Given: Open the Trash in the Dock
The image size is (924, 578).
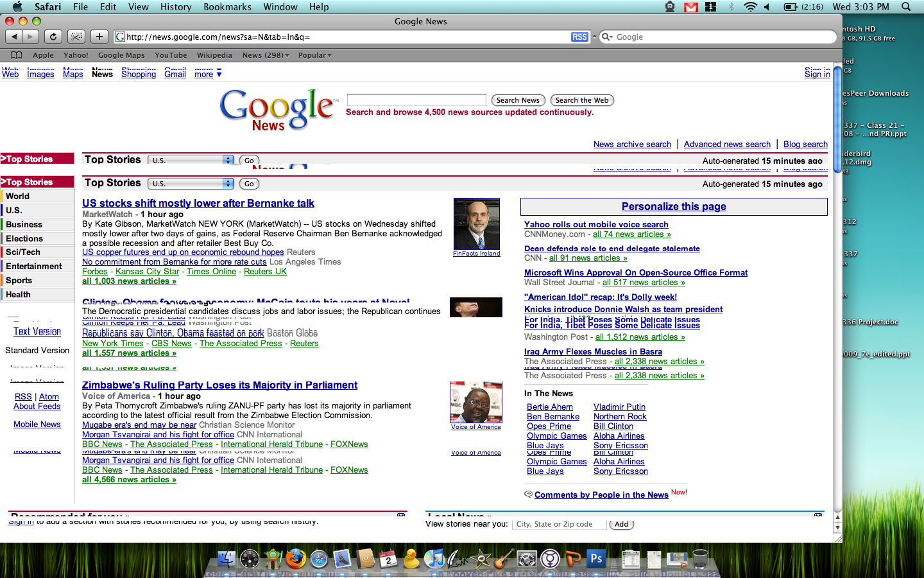Looking at the screenshot, I should (700, 559).
